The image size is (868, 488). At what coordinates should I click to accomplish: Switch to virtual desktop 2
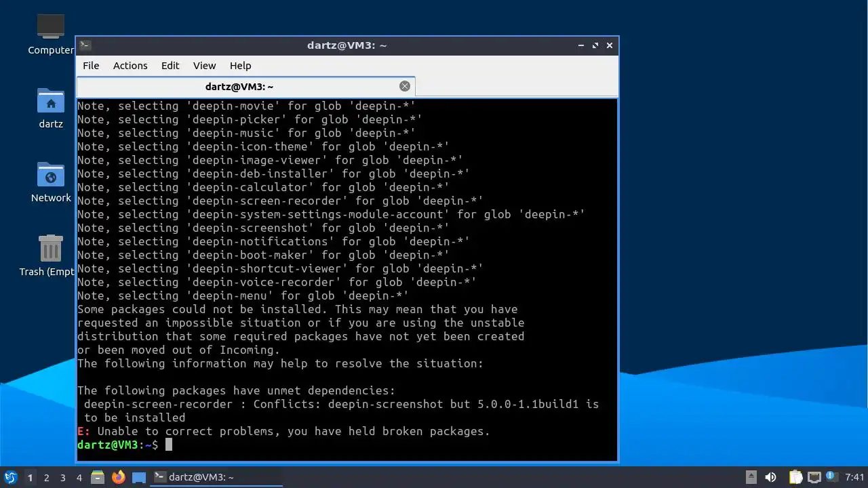pyautogui.click(x=46, y=477)
